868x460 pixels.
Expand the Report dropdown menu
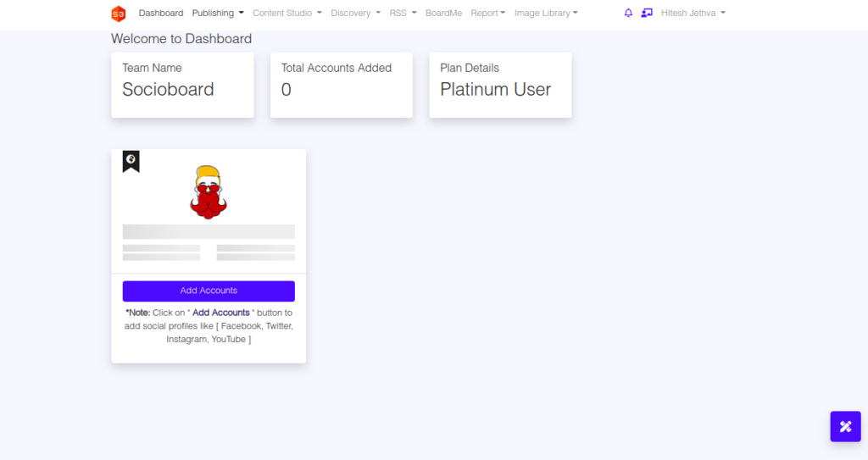coord(488,13)
